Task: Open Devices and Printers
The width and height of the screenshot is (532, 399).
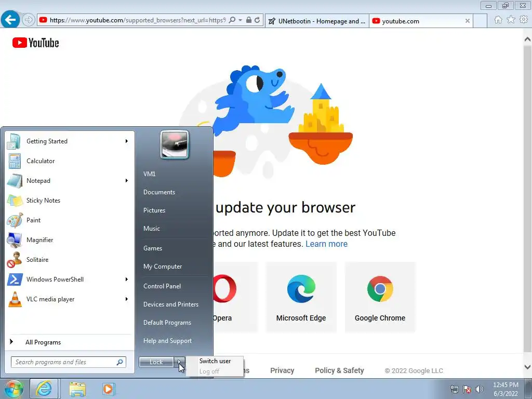Action: tap(170, 304)
